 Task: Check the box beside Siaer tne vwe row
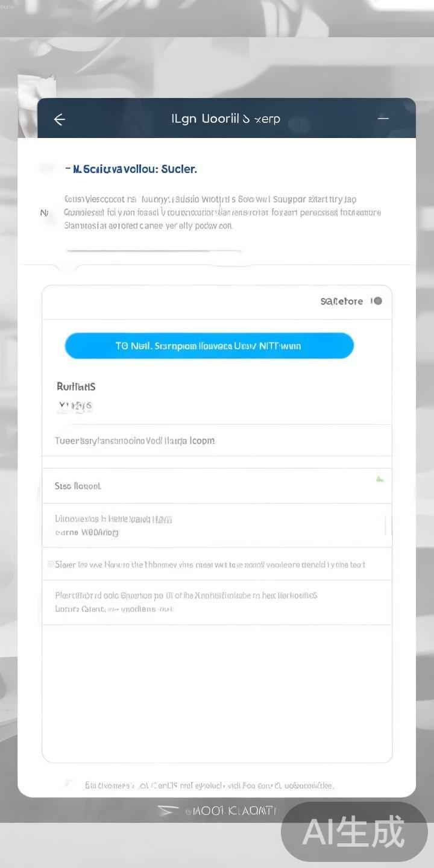51,564
